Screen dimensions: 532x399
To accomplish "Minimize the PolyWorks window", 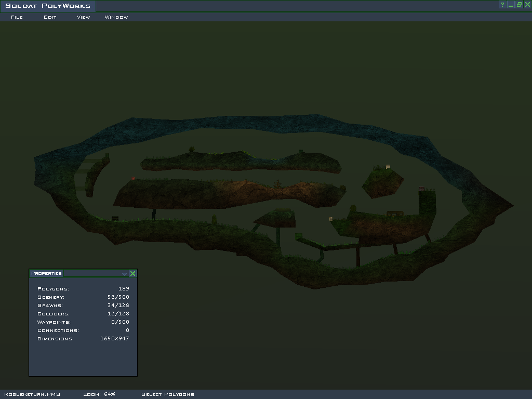I will point(511,5).
